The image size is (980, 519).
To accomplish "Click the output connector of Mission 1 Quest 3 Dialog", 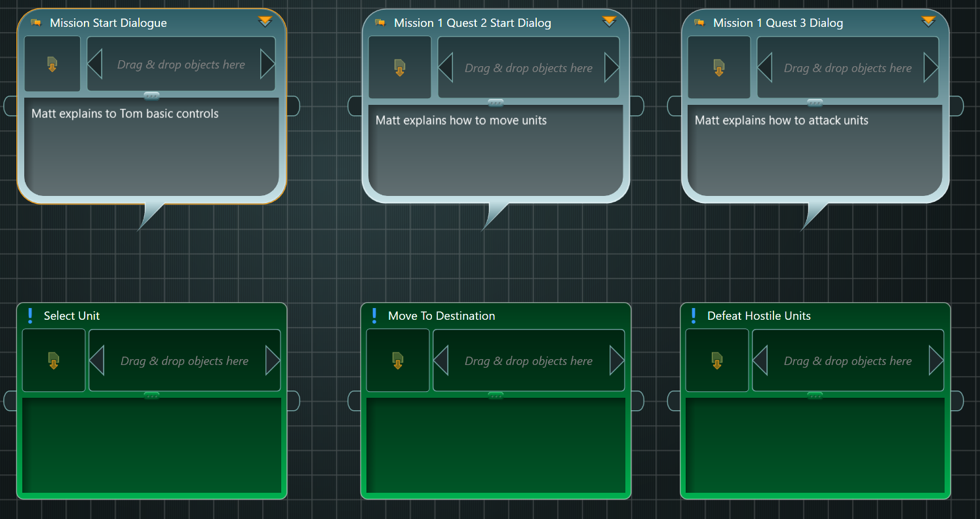I will click(x=956, y=106).
